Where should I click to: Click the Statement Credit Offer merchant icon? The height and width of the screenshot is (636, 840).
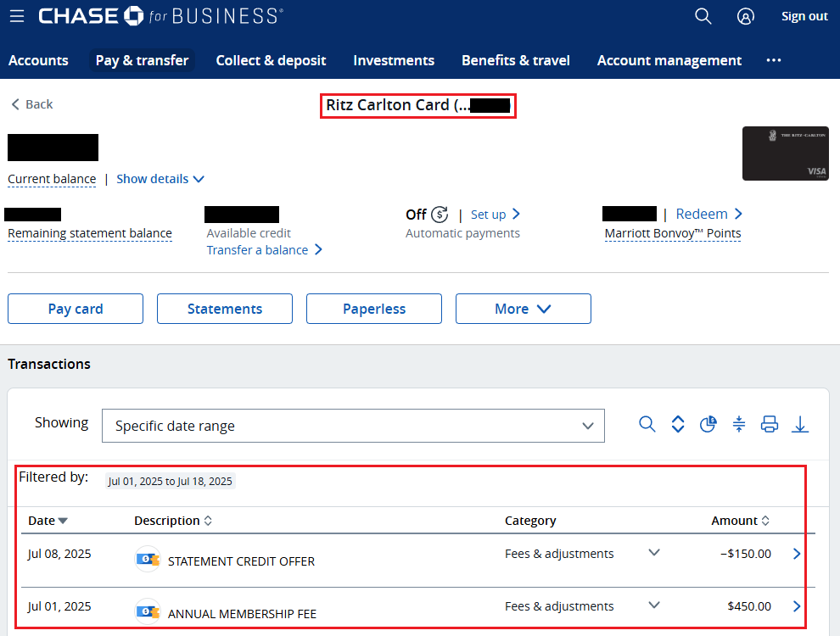(148, 559)
